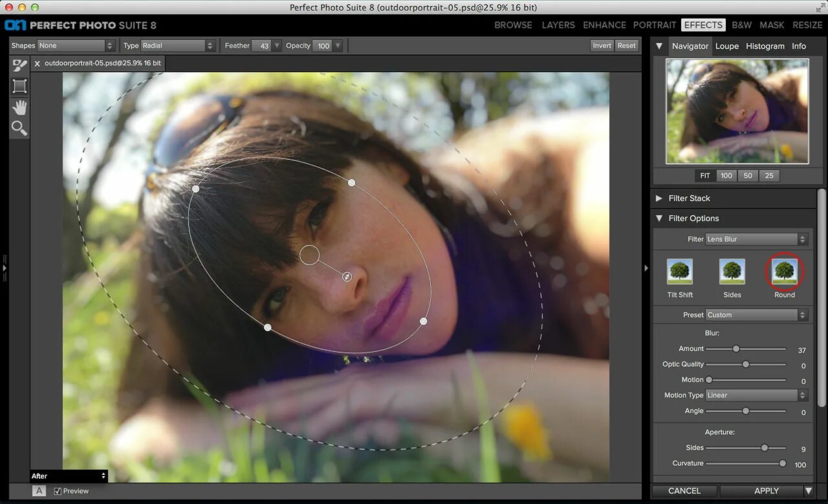Click the Feather value field
Viewport: 828px width, 504px height.
[262, 46]
